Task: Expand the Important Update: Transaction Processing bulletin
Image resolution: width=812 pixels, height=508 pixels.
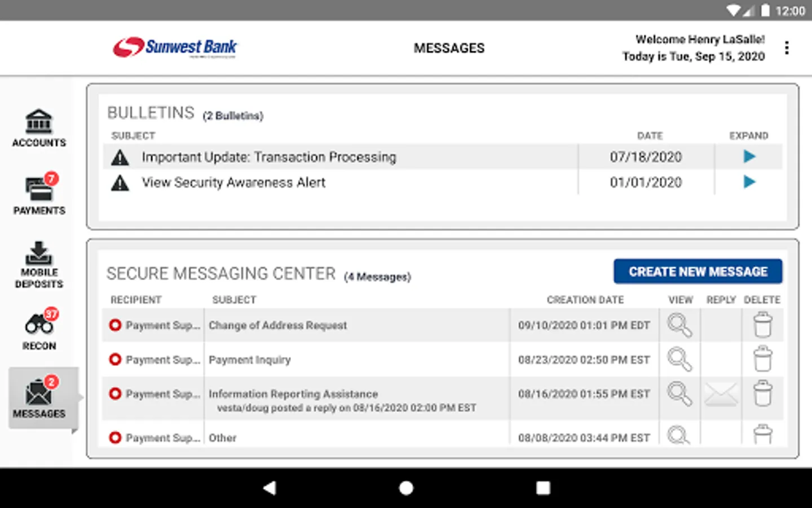Action: [749, 156]
